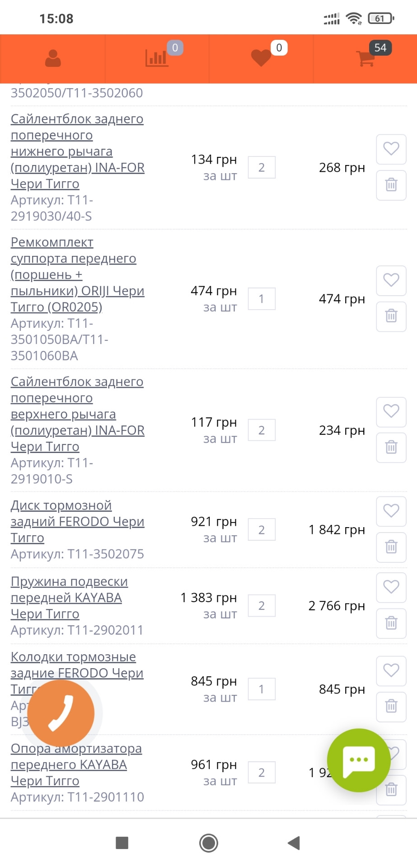Open the user profile icon
The width and height of the screenshot is (417, 868).
53,59
